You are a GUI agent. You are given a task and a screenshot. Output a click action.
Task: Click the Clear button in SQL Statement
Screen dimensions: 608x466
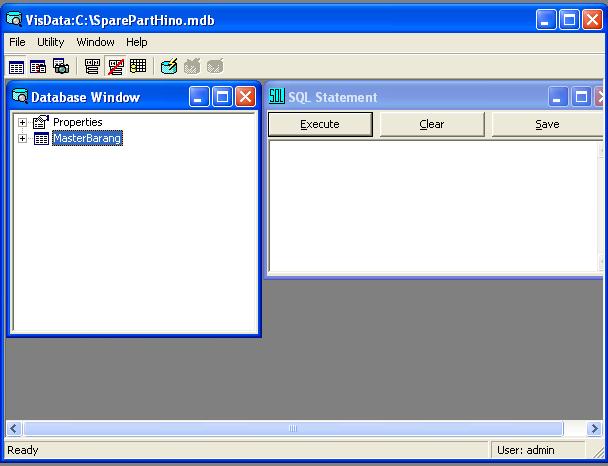[x=432, y=124]
